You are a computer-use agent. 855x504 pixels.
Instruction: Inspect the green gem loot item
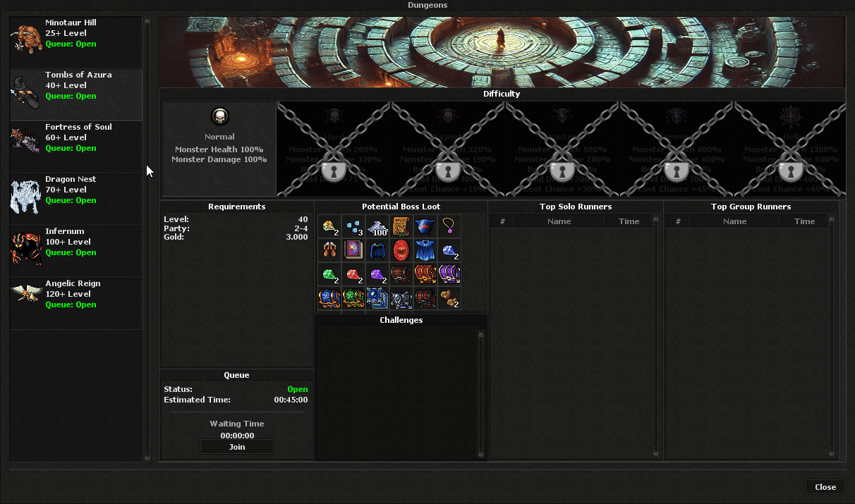tap(329, 275)
